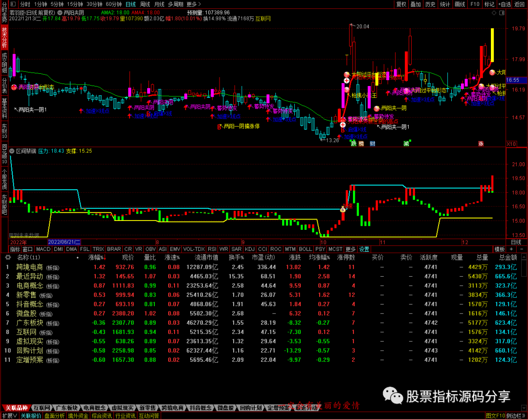Image resolution: width=528 pixels, height=420 pixels.
Task: Open 历史 history button
Action: tap(430, 4)
